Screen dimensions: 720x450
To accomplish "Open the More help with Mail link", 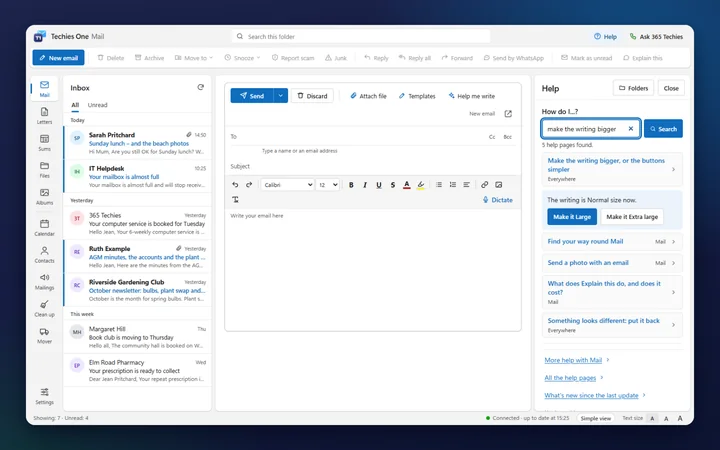I will [x=573, y=360].
